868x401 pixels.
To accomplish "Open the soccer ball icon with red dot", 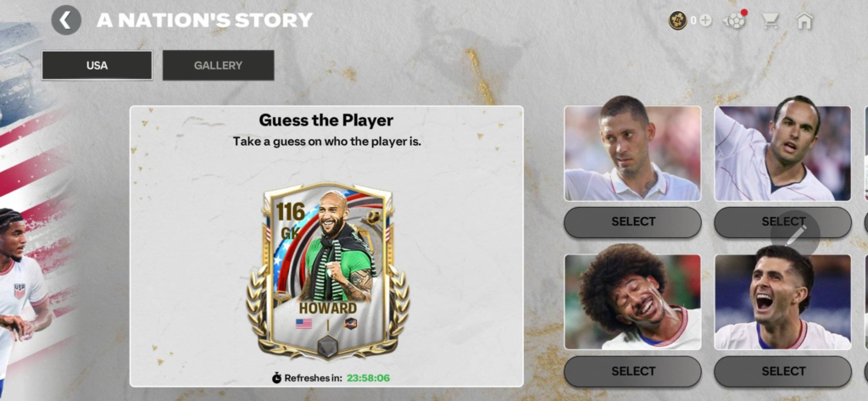I will (735, 20).
